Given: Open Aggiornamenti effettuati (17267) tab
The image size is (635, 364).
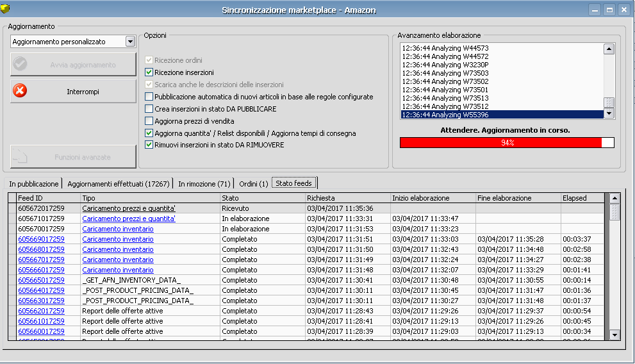Looking at the screenshot, I should 119,184.
